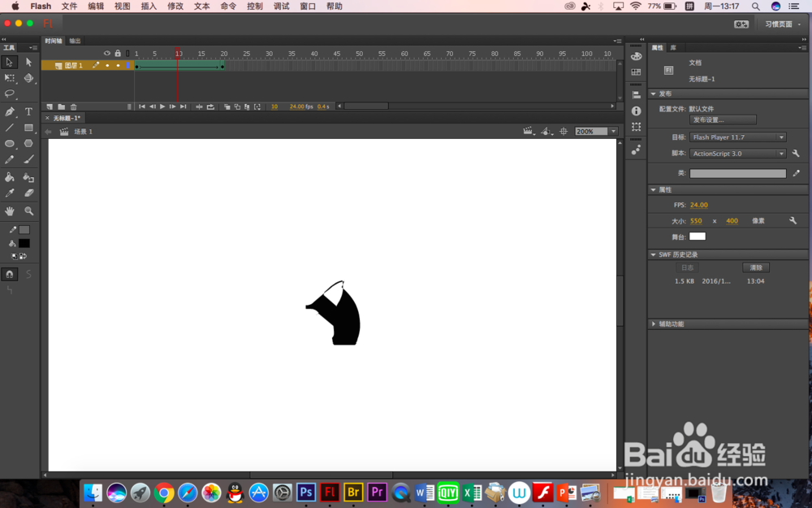Click the 清除 button
Image resolution: width=812 pixels, height=508 pixels.
[x=756, y=267]
